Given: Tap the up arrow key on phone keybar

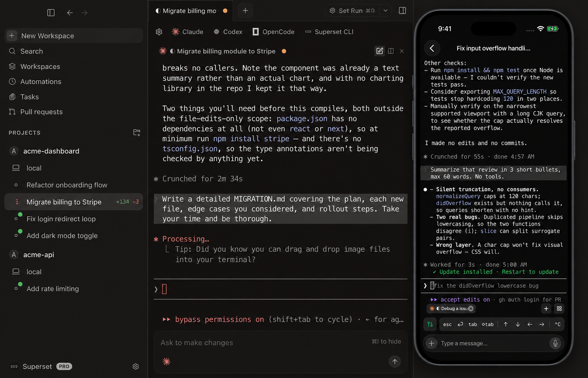Looking at the screenshot, I should 506,324.
